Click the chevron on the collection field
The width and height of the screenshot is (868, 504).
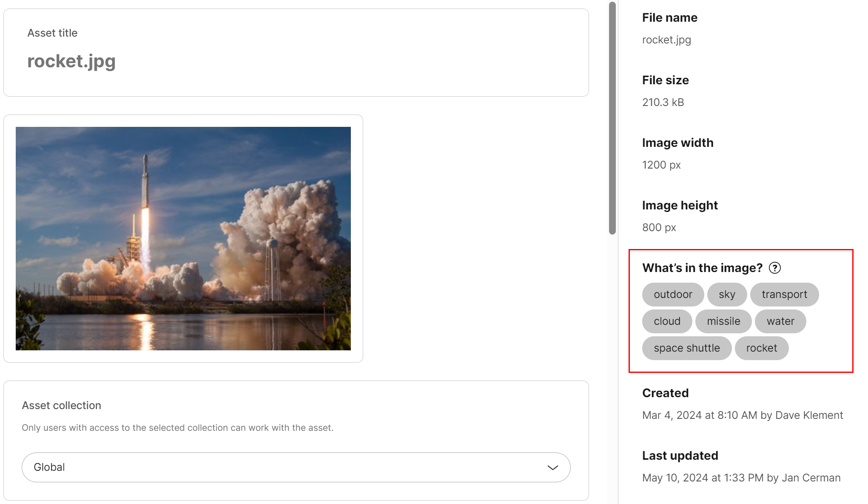(x=552, y=467)
